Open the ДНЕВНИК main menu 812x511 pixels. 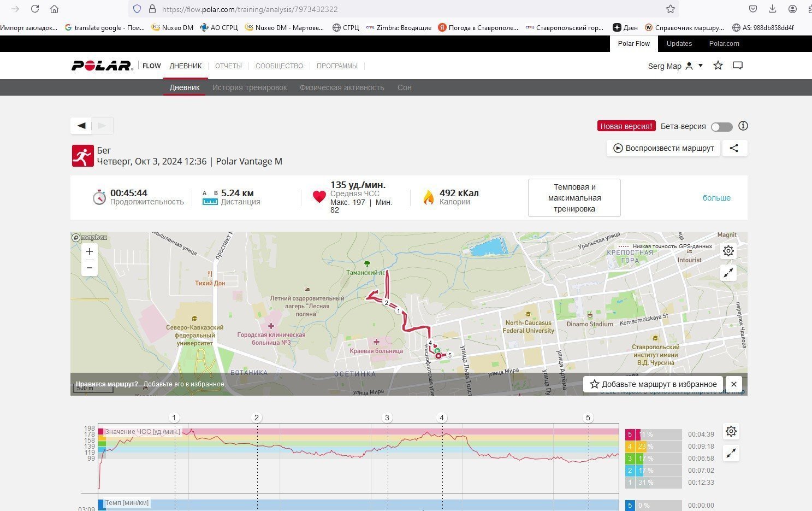pos(186,66)
